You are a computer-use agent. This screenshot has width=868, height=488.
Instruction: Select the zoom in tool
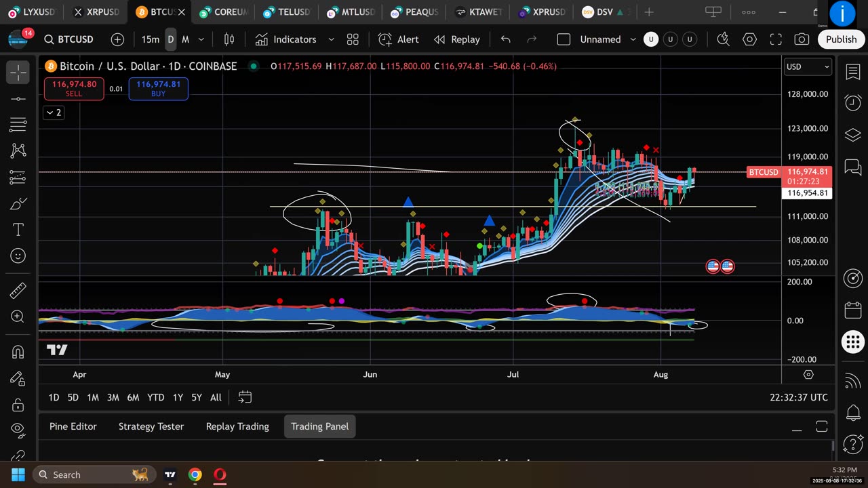pos(18,317)
